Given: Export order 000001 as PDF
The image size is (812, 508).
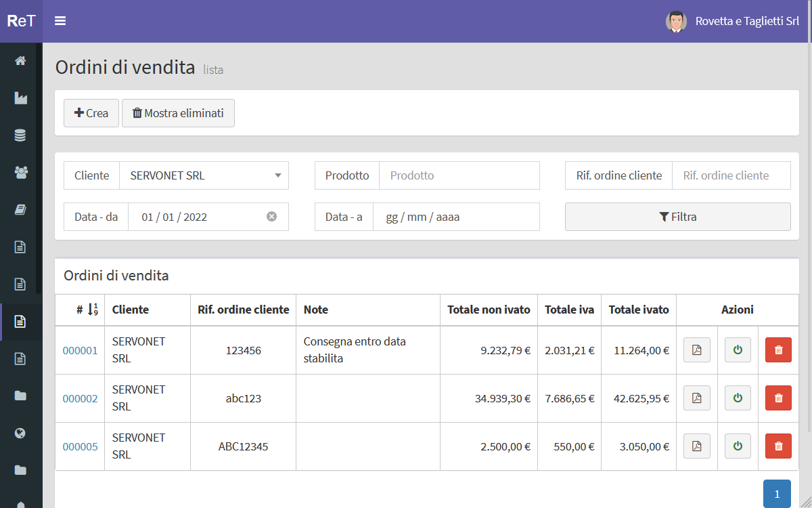Looking at the screenshot, I should (696, 350).
